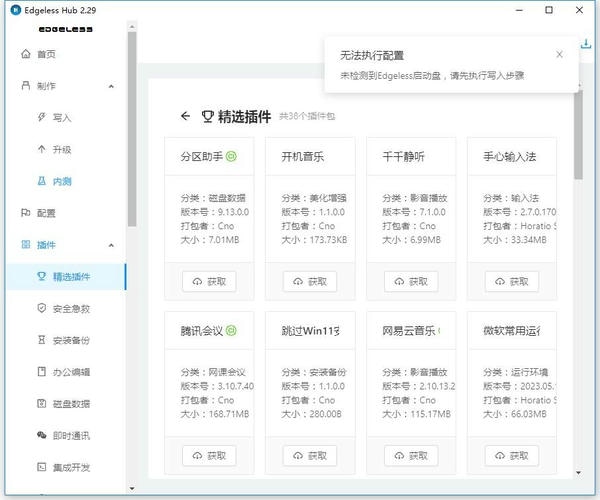
Task: Minimize the Edgeless Hub window
Action: pos(519,10)
